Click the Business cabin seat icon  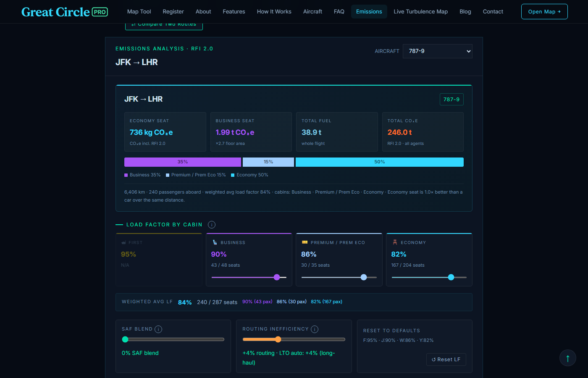click(215, 242)
